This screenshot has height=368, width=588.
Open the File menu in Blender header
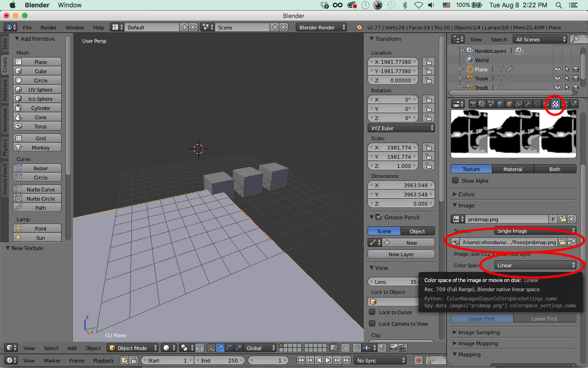27,28
